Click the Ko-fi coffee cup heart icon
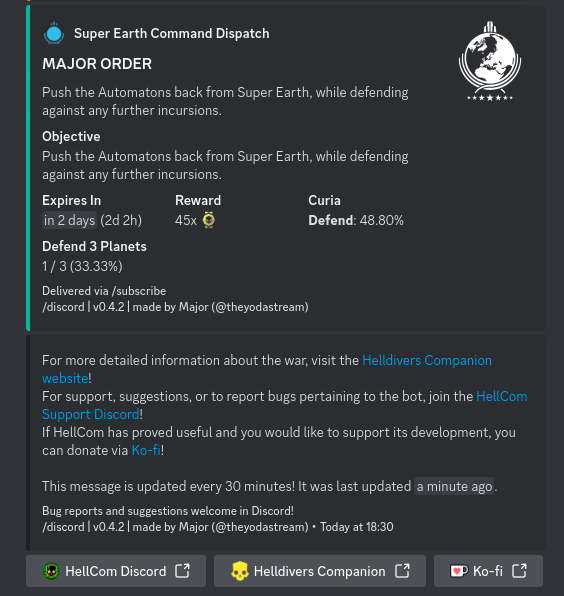The height and width of the screenshot is (596, 564). pyautogui.click(x=459, y=571)
